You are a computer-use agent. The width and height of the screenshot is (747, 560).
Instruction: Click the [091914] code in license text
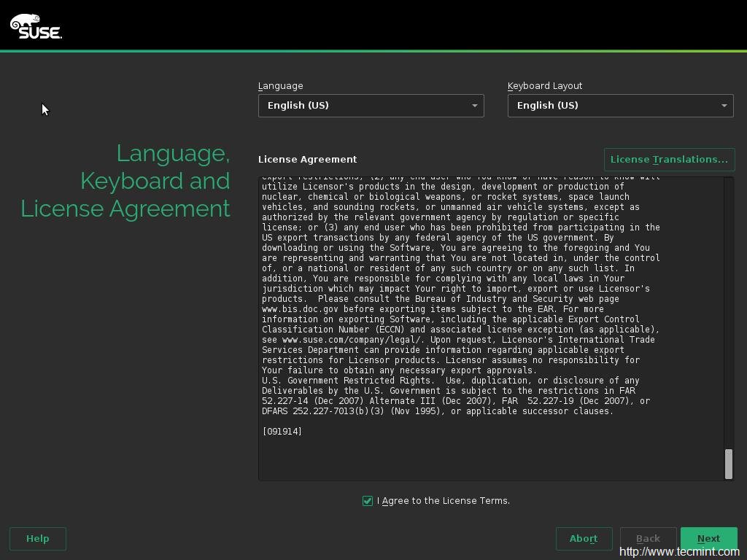282,432
